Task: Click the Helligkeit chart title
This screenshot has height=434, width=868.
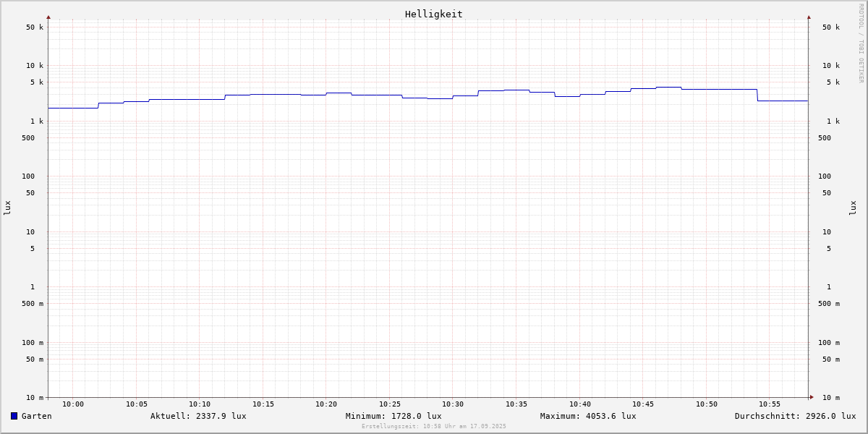Action: click(x=433, y=14)
